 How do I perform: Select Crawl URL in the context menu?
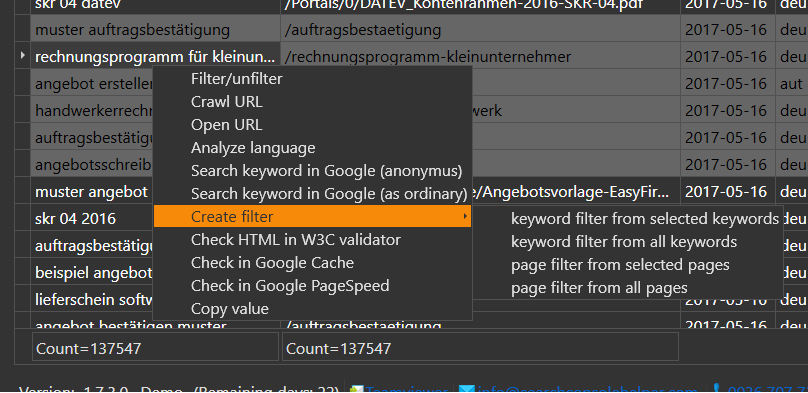click(312, 102)
